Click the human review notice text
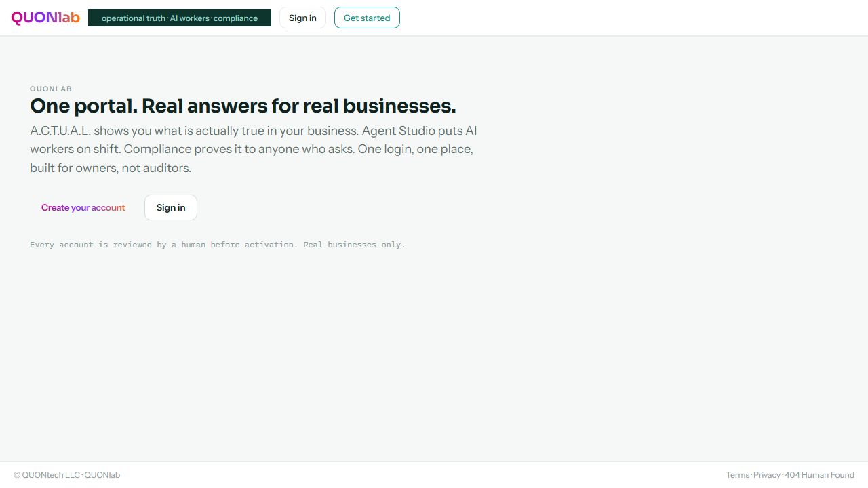Viewport: 868px width, 488px height. (218, 245)
